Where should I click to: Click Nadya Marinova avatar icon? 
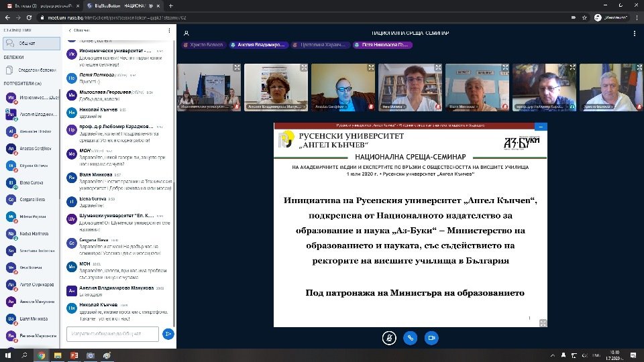[x=11, y=234]
